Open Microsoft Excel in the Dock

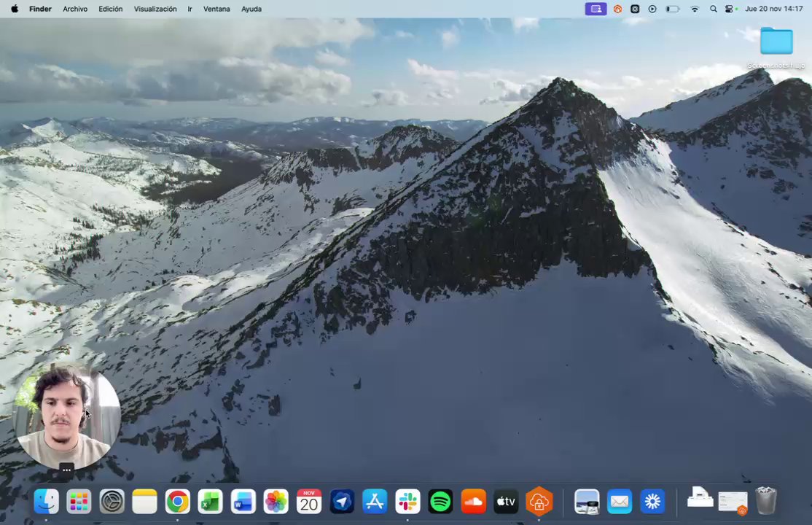(210, 502)
